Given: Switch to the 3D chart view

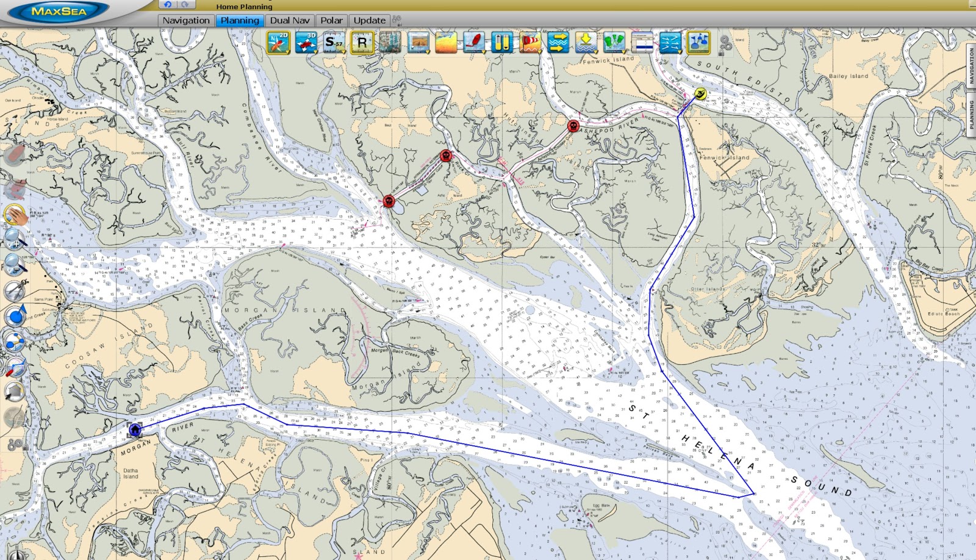Looking at the screenshot, I should coord(306,43).
